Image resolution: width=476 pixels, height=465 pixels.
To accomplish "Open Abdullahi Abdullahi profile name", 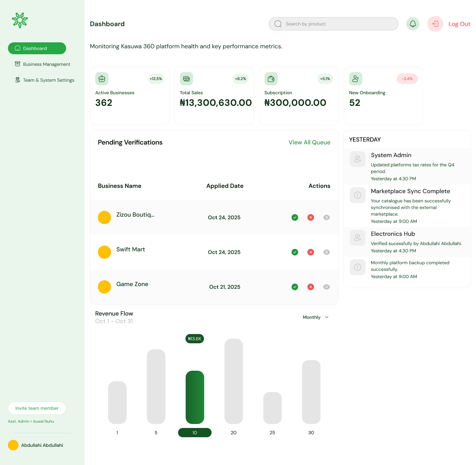I will pos(42,445).
